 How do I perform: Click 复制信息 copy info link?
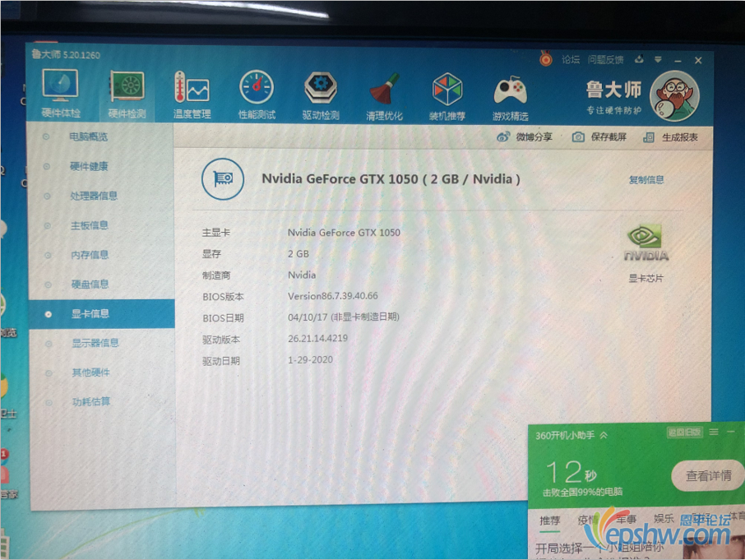[646, 179]
